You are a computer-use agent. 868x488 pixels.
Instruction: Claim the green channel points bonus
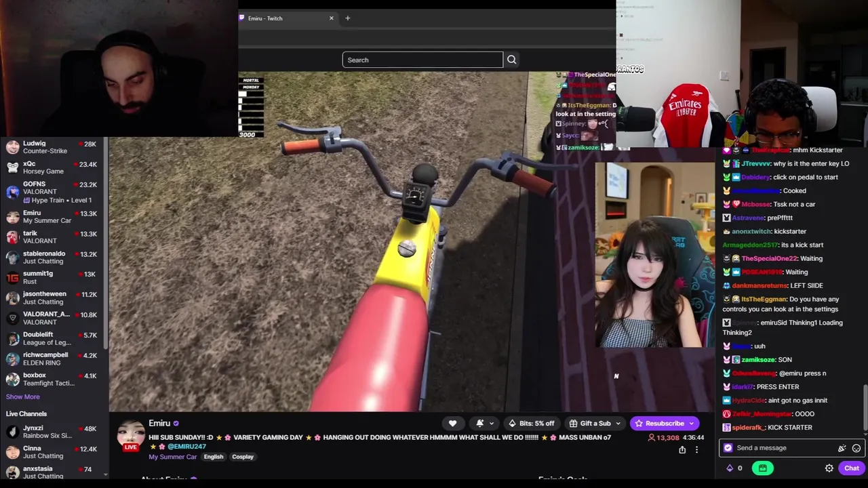tap(763, 468)
